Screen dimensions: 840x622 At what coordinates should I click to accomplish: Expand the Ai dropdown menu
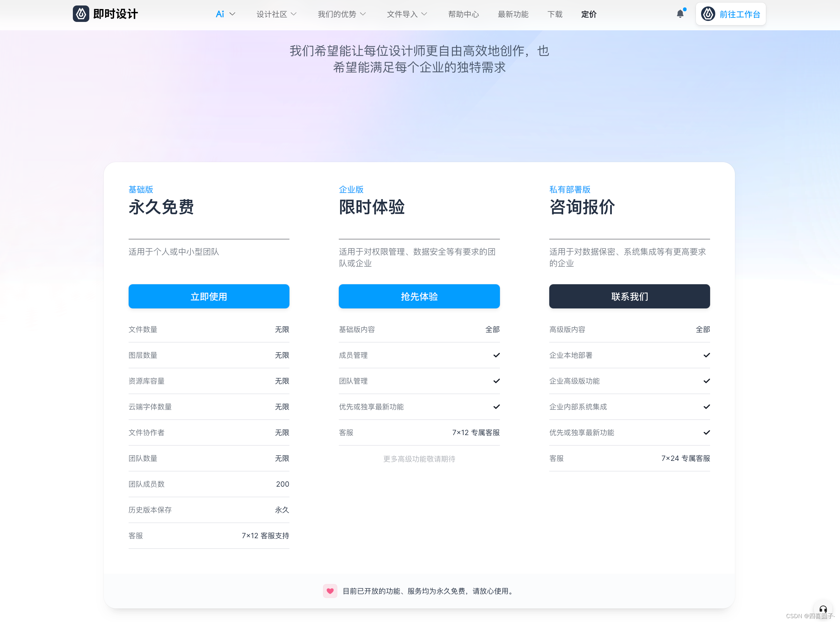coord(225,14)
